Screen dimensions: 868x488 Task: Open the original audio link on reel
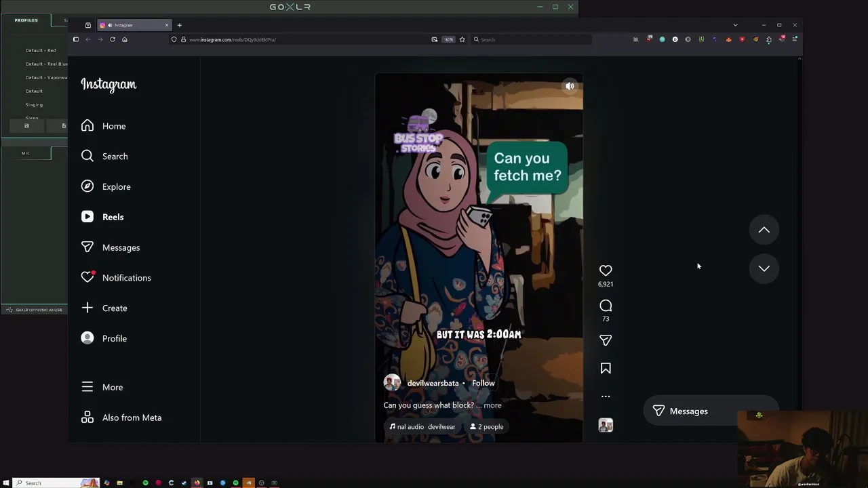point(422,427)
